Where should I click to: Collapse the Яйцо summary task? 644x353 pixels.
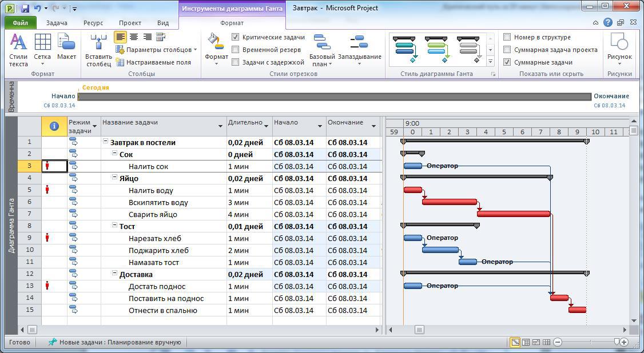point(114,177)
